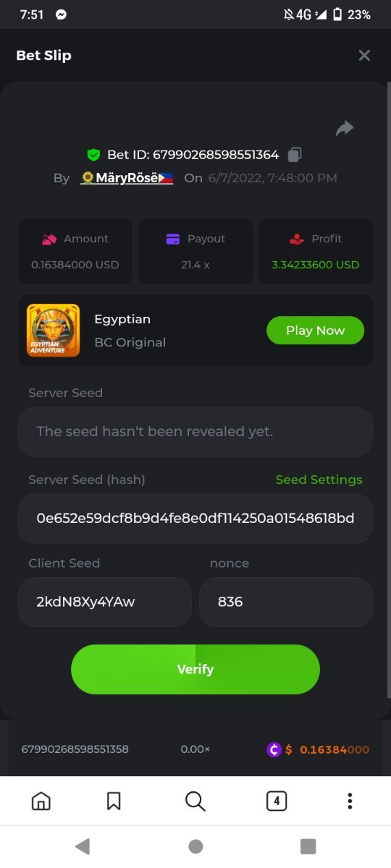
Task: Open the browser three-dot menu
Action: coord(350,801)
